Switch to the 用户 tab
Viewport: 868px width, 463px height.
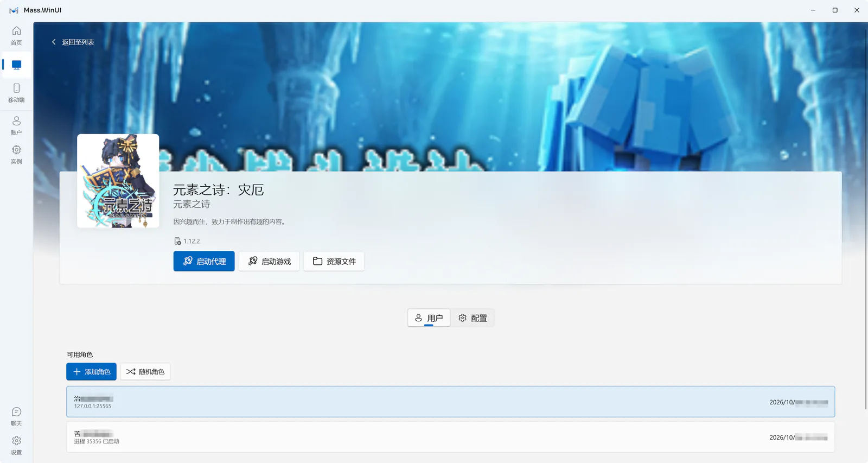point(429,318)
